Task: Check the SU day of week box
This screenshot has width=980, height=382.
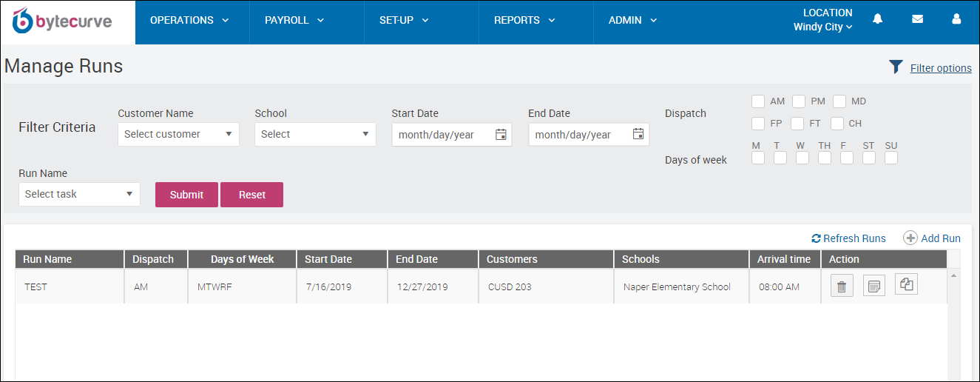Action: [x=891, y=158]
